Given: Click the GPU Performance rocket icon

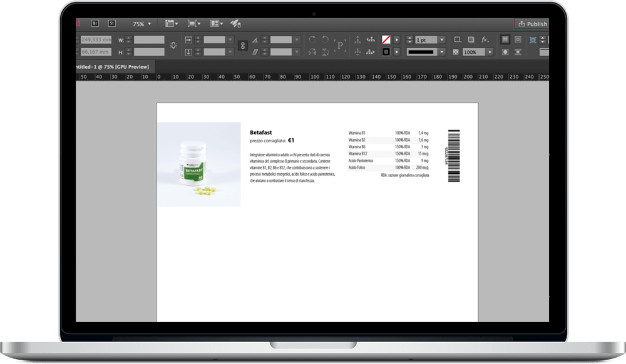Looking at the screenshot, I should coord(235,24).
